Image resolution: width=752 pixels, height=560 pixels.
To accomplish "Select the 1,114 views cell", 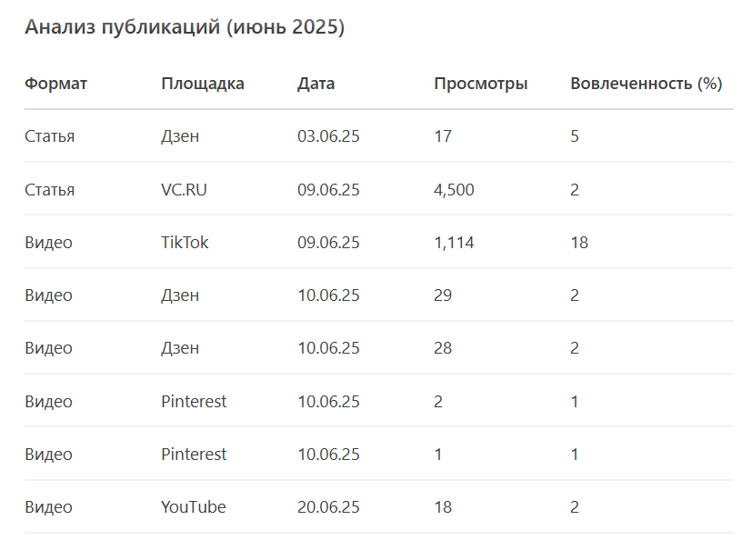I will click(454, 243).
